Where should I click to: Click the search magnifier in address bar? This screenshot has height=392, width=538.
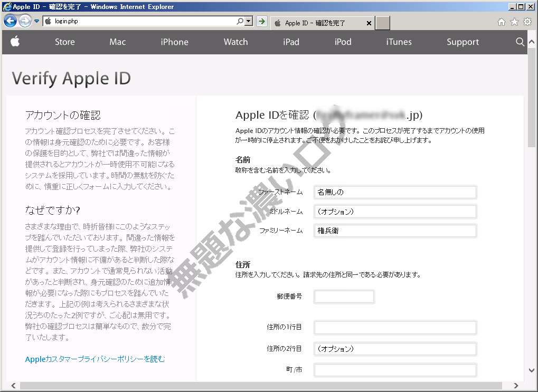pos(240,21)
